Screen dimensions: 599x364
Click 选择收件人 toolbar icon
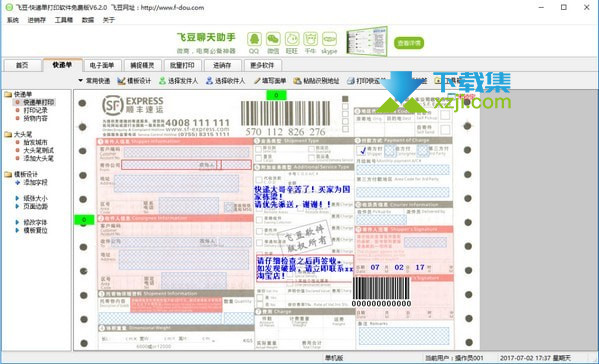pyautogui.click(x=209, y=81)
